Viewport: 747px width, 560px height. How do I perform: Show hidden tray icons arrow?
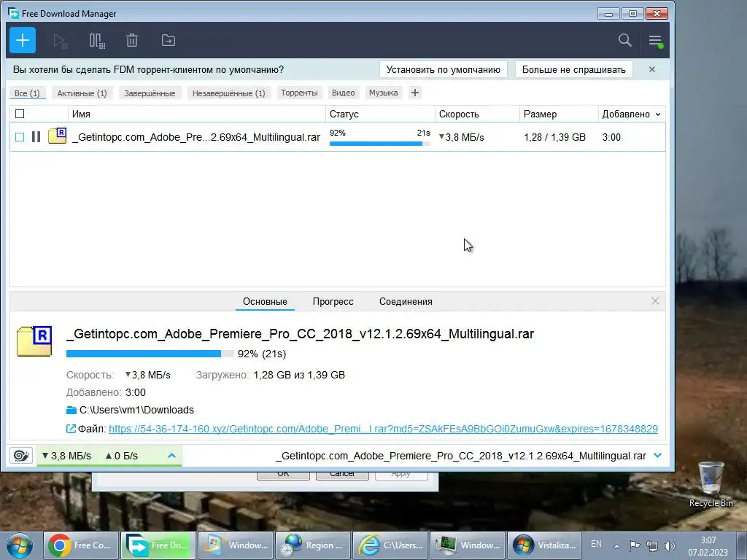click(616, 546)
